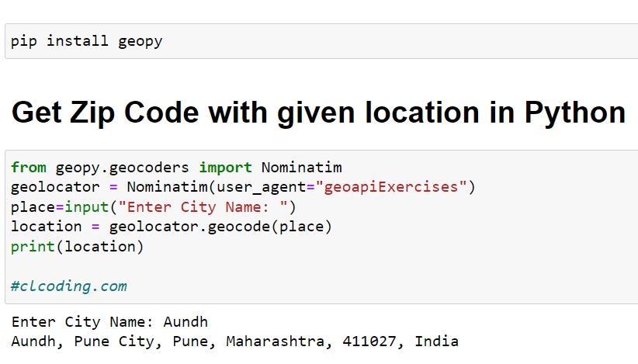Click the location = geolocator.geocode(place) line
This screenshot has width=638, height=364.
click(172, 227)
